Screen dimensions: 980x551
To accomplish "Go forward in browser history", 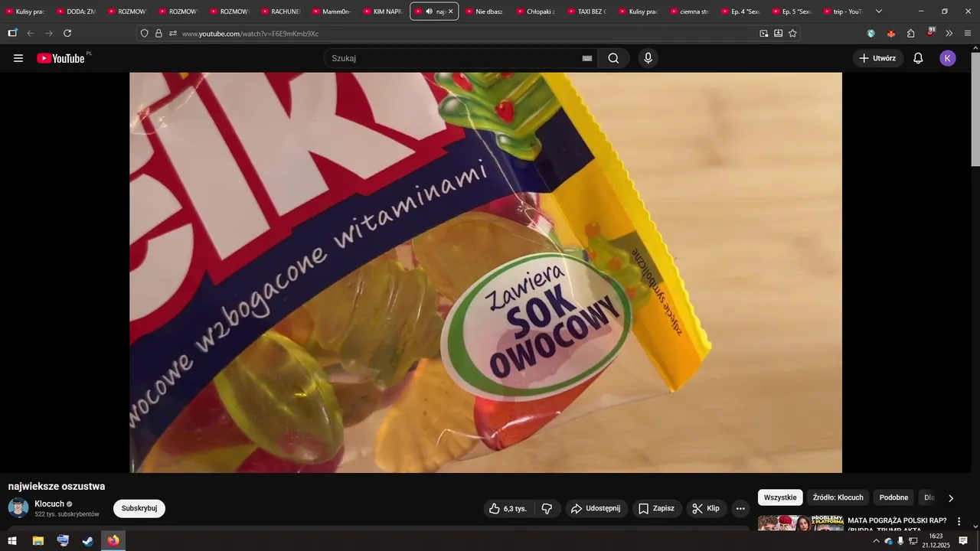I will pos(49,33).
